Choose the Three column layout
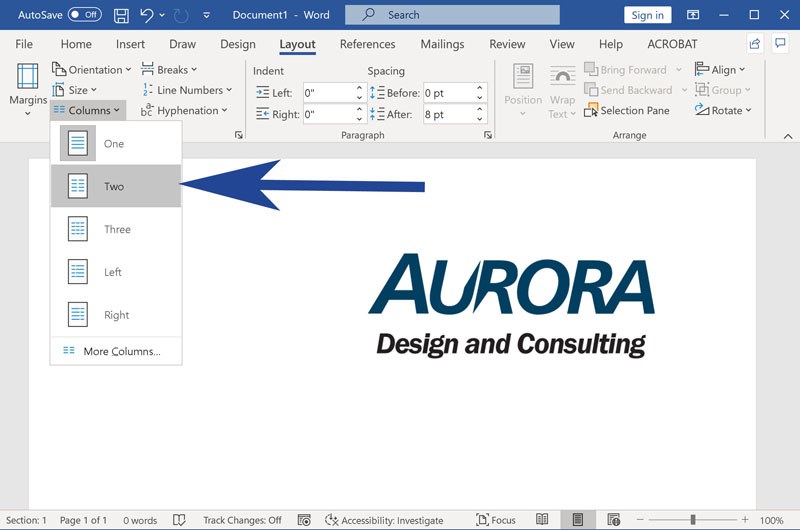The height and width of the screenshot is (530, 800). 116,229
